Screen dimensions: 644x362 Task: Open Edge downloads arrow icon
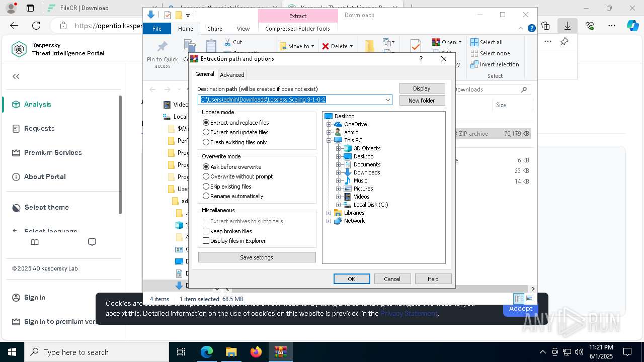coord(567,26)
